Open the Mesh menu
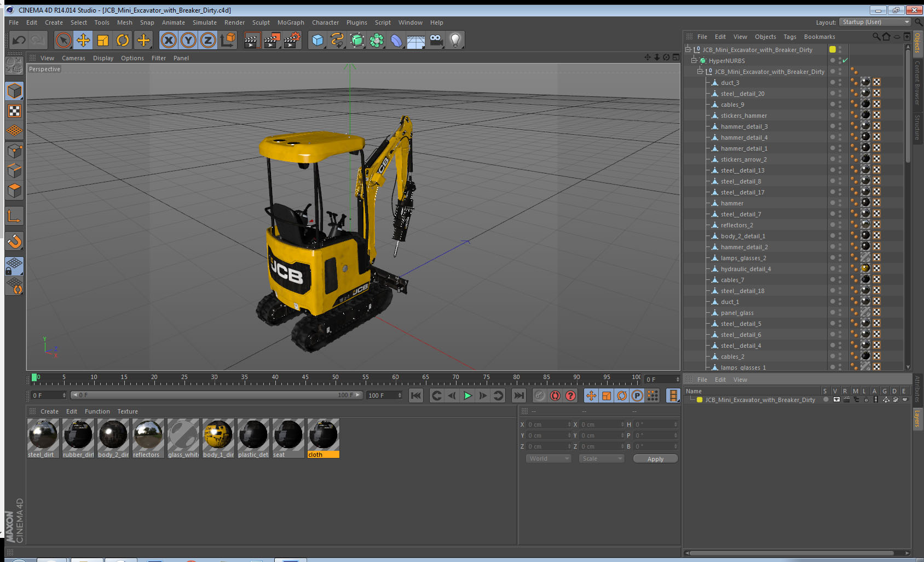 (125, 22)
